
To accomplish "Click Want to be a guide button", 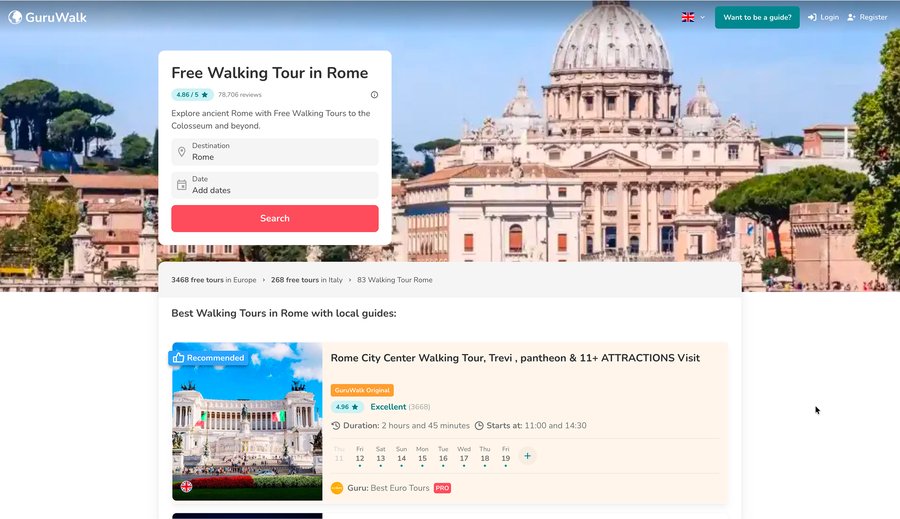I will (x=757, y=17).
